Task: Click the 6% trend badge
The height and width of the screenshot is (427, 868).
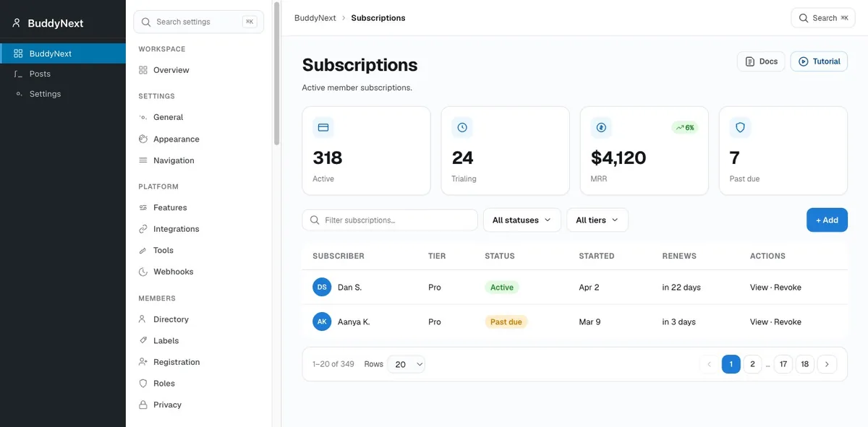Action: pos(684,128)
